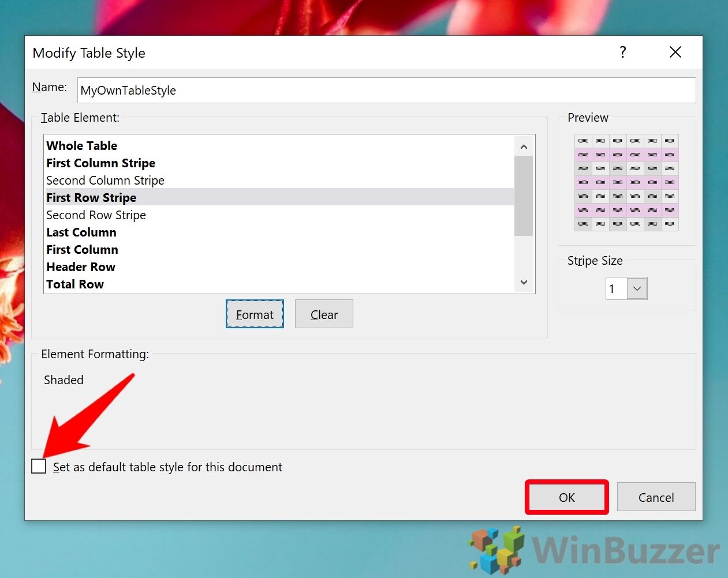Screen dimensions: 728x578
Task: Cancel the Modify Table Style dialog
Action: pyautogui.click(x=656, y=497)
